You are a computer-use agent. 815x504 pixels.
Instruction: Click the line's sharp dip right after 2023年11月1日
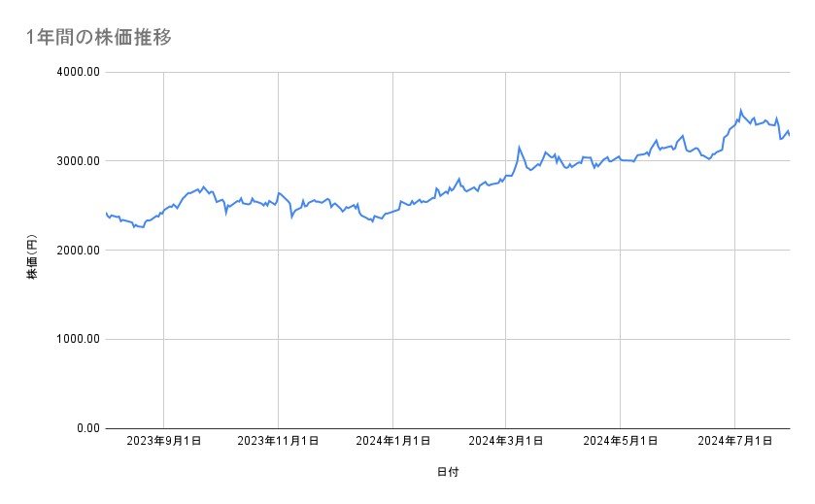pyautogui.click(x=291, y=217)
